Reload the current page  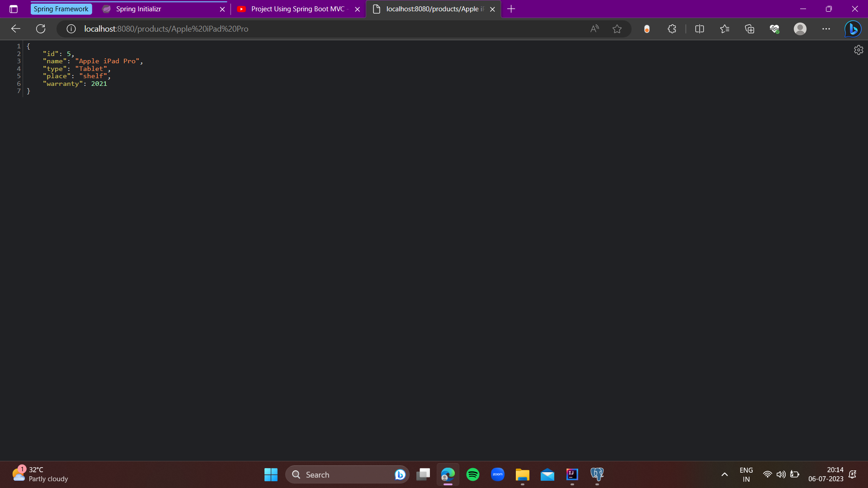[x=41, y=28]
